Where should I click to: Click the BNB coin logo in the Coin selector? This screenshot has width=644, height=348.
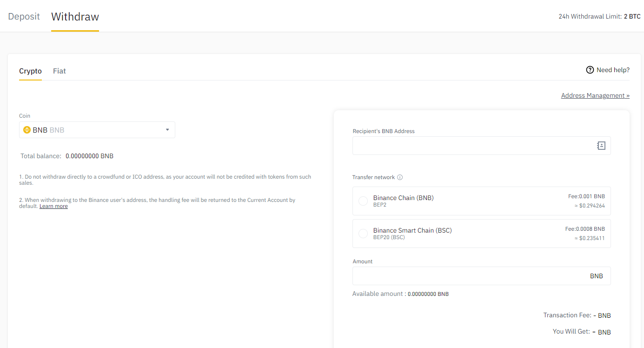(27, 130)
